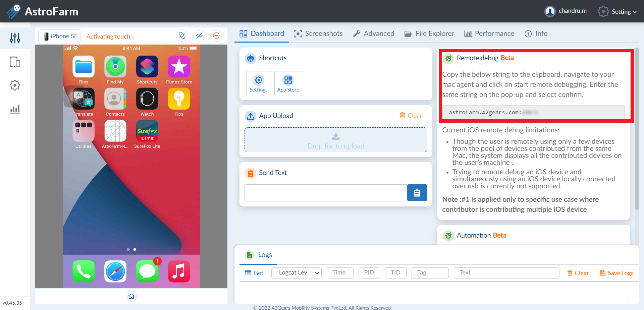The image size is (644, 310).
Task: Launch the Translate app
Action: pyautogui.click(x=84, y=99)
